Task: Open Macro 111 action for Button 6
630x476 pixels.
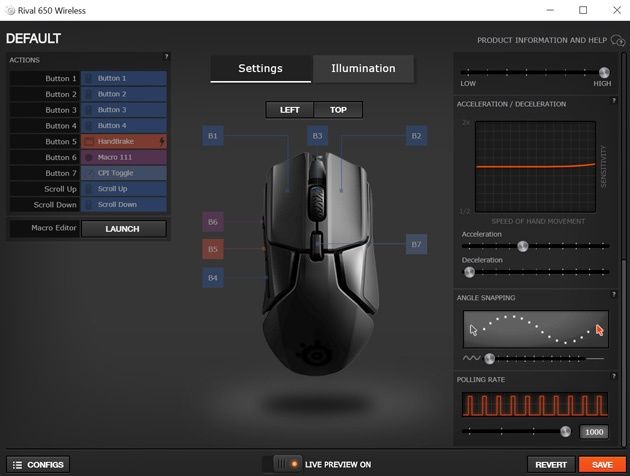Action: (124, 157)
